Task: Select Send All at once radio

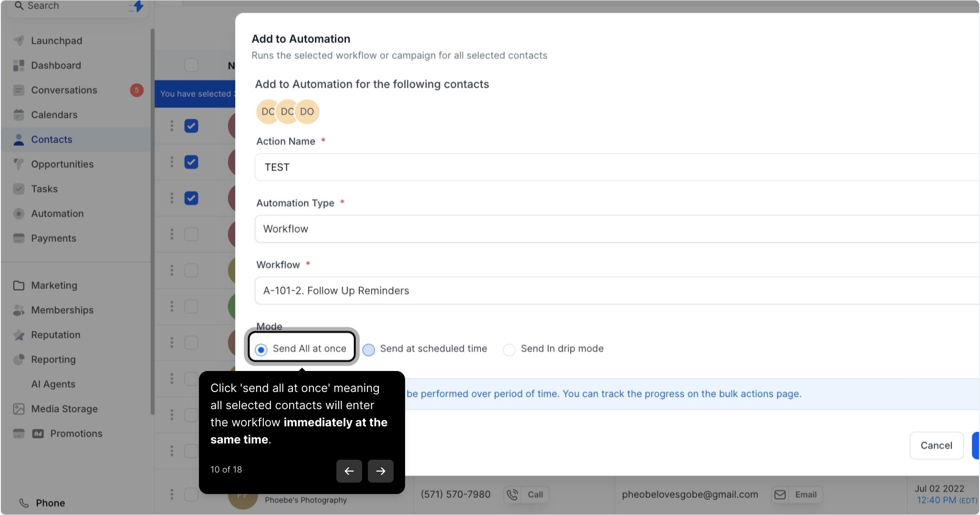Action: click(x=261, y=350)
